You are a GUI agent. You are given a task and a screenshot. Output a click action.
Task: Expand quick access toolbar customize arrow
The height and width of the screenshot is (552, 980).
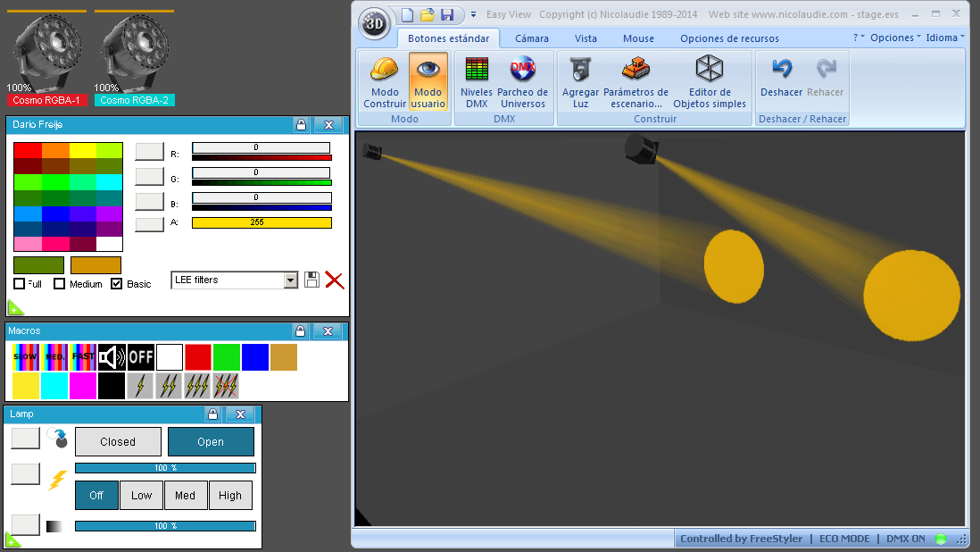[473, 14]
